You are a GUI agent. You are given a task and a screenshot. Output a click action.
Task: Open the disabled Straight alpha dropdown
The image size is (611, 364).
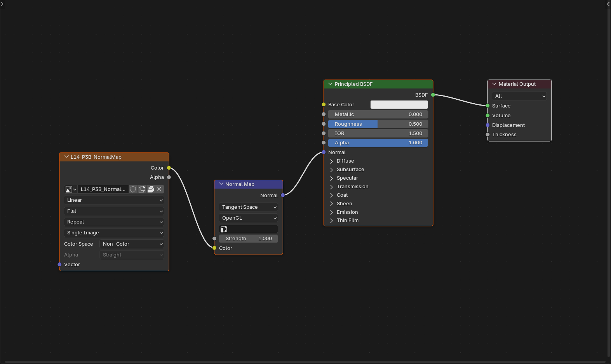point(132,255)
